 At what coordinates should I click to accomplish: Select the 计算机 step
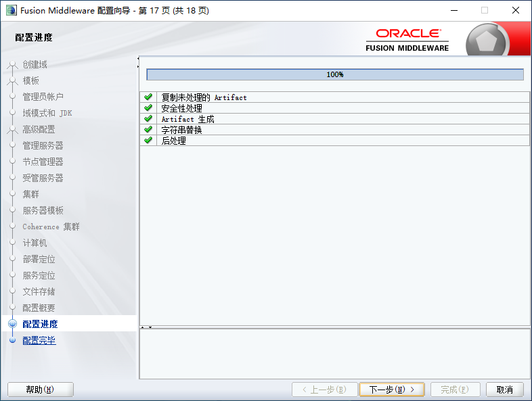pos(35,243)
